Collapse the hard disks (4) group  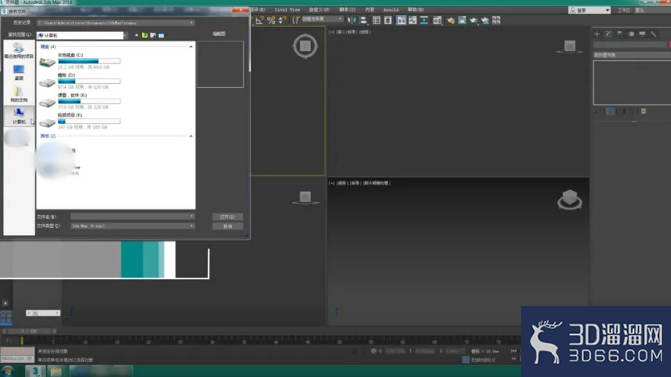point(191,46)
